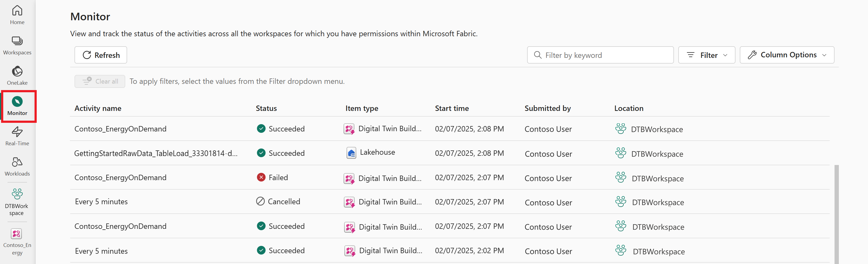Open Workloads from the sidebar
Screen dimensions: 868x264
[17, 166]
